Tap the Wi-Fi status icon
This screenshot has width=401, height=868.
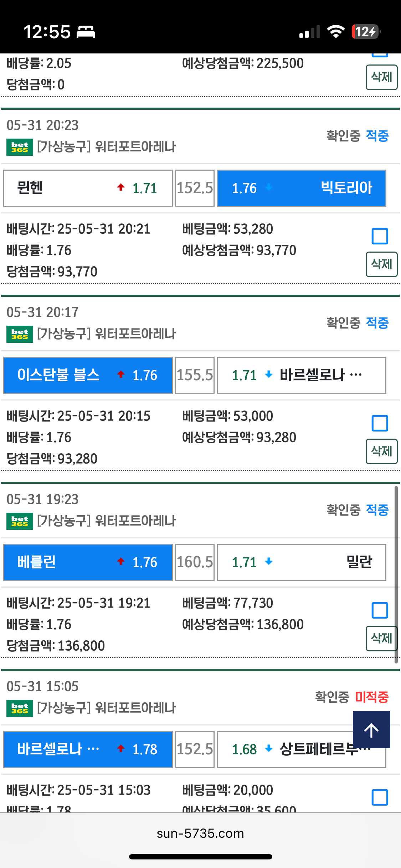pyautogui.click(x=336, y=32)
